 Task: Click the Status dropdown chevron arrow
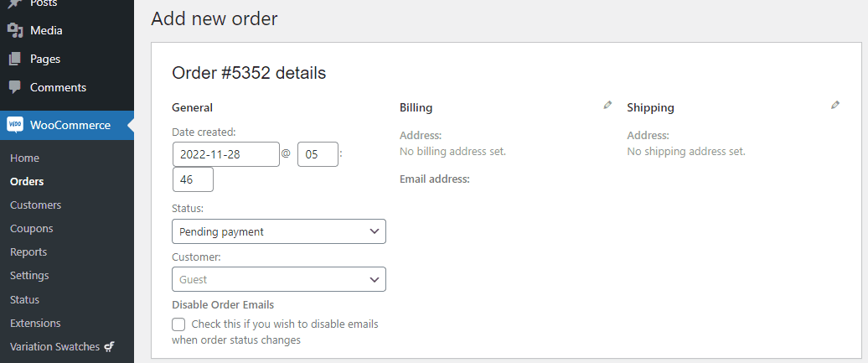pos(375,231)
